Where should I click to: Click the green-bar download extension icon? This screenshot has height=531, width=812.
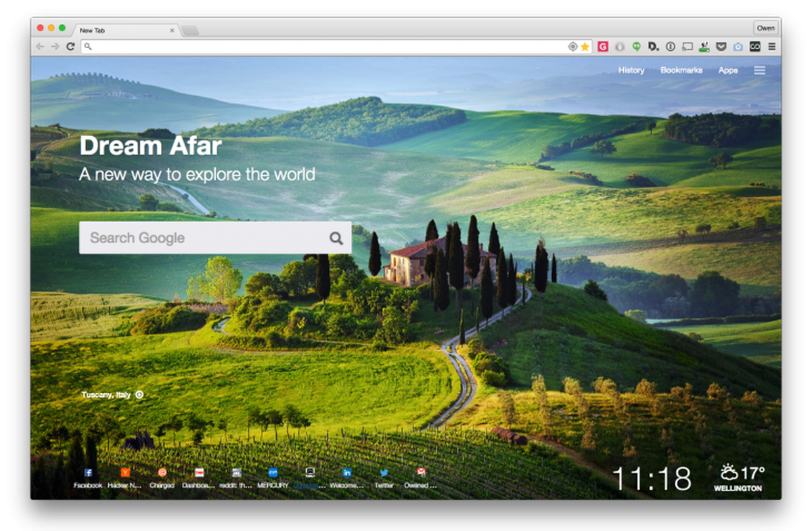(x=704, y=47)
